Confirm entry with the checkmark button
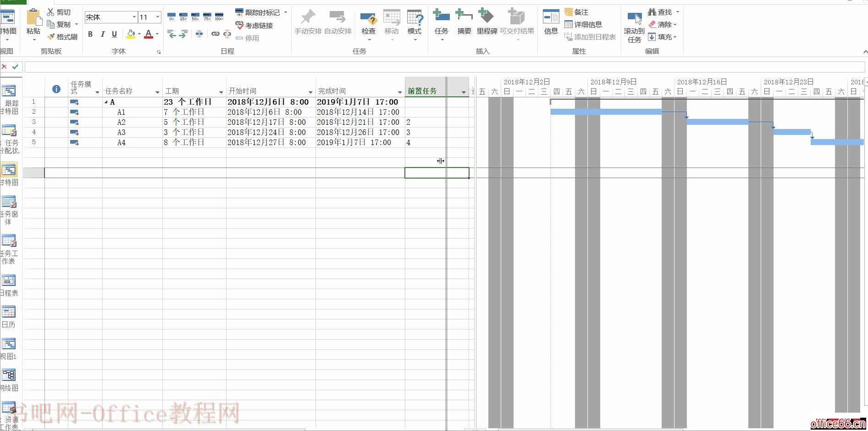 pos(15,67)
